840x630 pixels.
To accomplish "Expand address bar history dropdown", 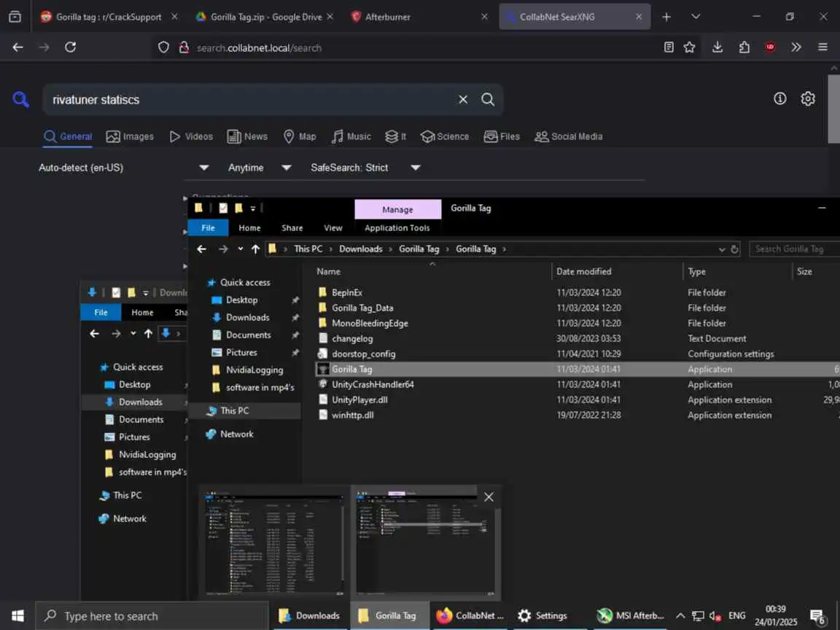I will coord(722,249).
